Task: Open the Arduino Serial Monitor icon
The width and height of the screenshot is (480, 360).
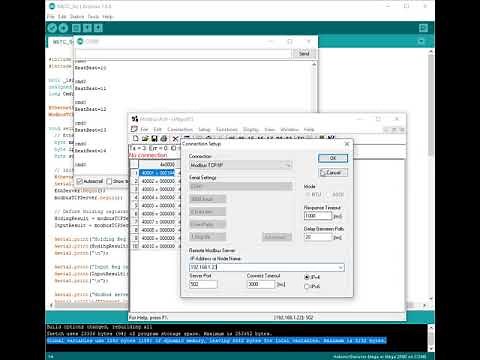Action: point(423,28)
